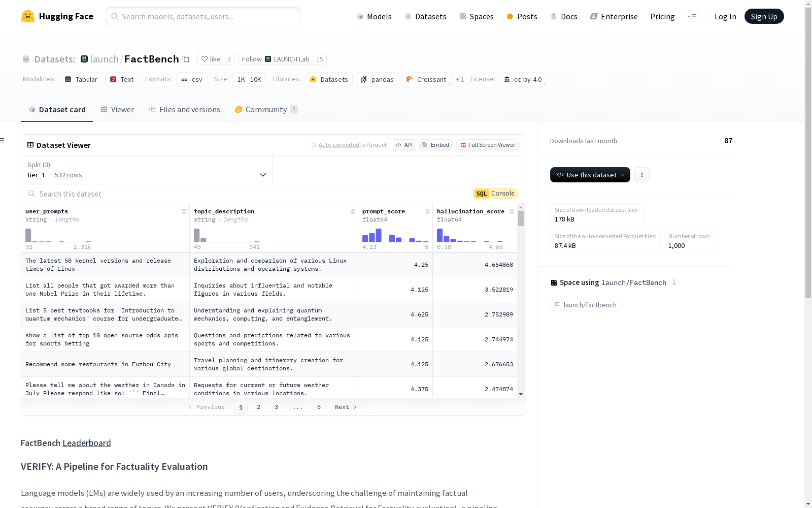The height and width of the screenshot is (508, 812).
Task: Click the follower count 15
Action: [x=319, y=59]
